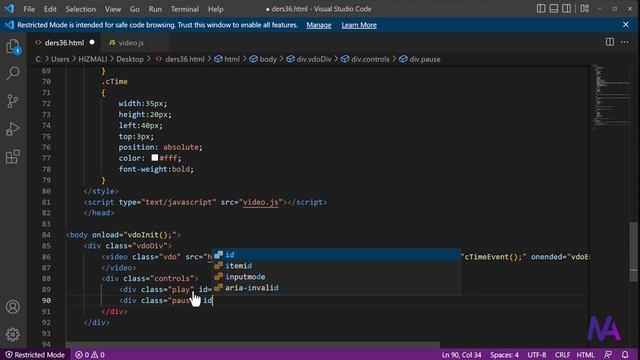This screenshot has width=640, height=360.
Task: Open the body breadcrumb item
Action: point(263,59)
